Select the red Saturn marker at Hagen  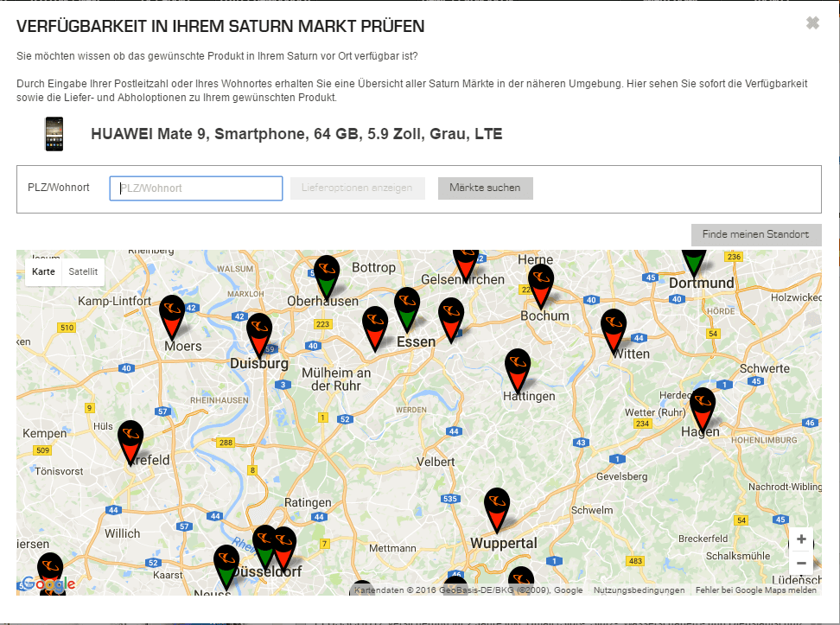pos(703,410)
